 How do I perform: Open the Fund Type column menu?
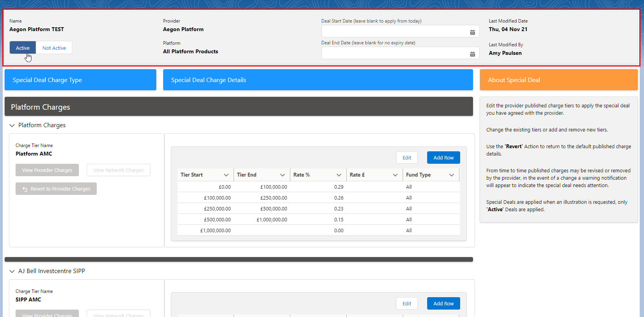452,175
